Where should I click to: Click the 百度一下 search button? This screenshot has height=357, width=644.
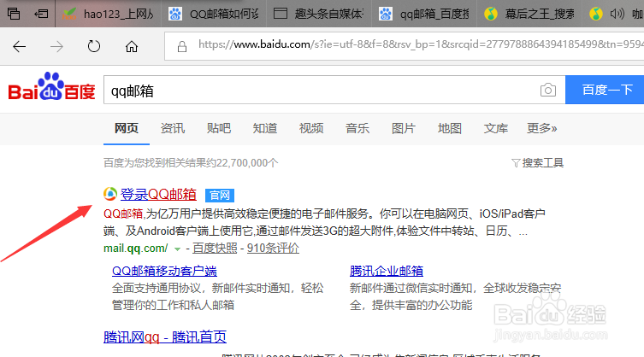point(605,90)
